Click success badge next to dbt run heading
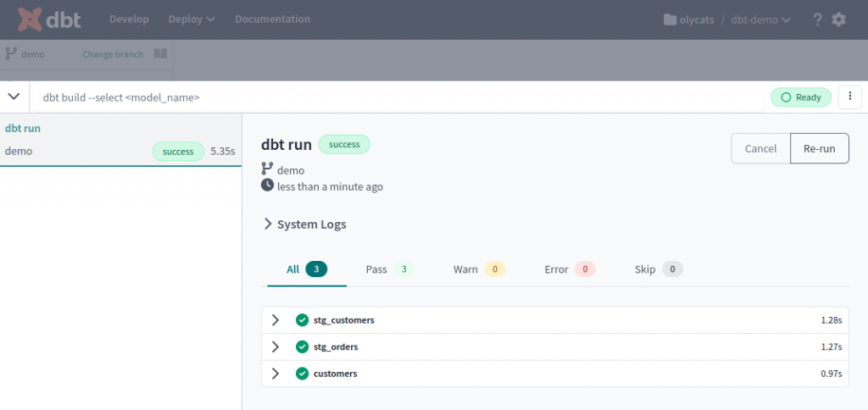868x410 pixels. click(x=344, y=144)
